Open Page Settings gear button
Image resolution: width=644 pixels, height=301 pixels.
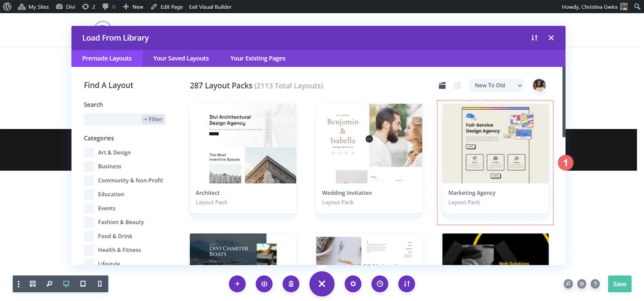click(x=353, y=284)
